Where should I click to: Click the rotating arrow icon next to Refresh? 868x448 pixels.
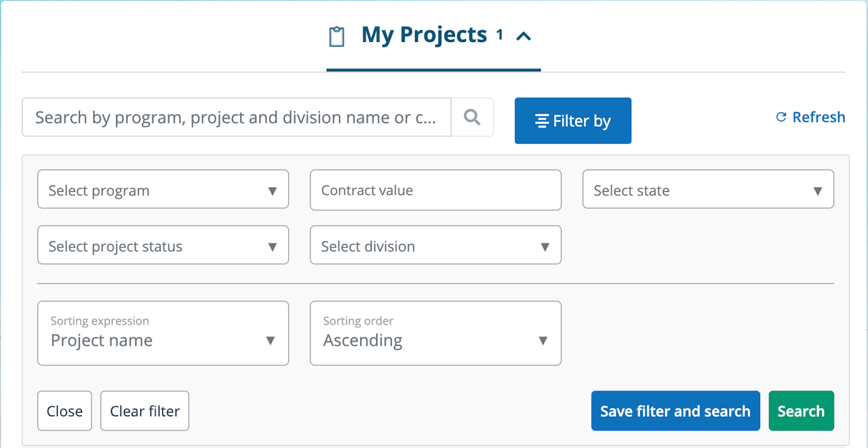coord(781,117)
